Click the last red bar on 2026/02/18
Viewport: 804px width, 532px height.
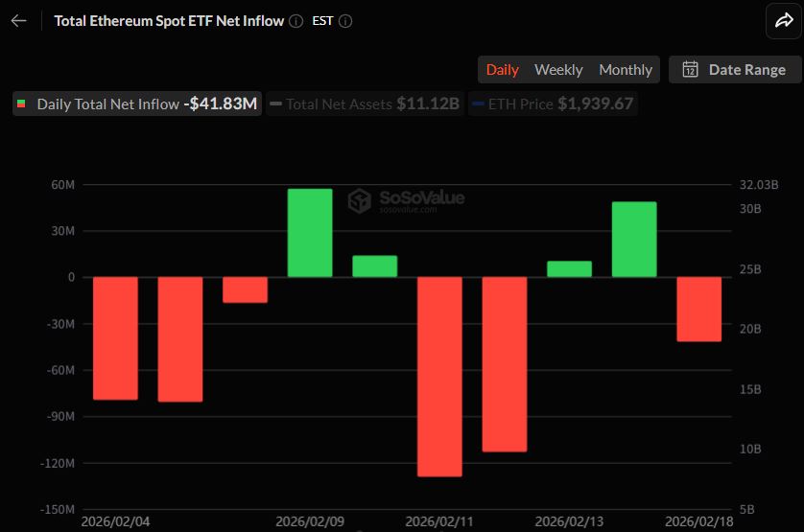pos(698,309)
